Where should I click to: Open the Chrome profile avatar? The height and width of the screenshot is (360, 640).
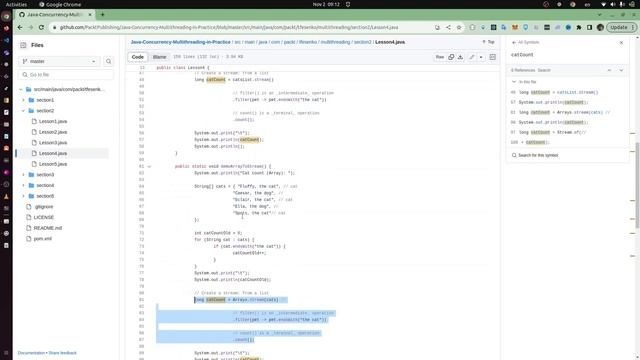[x=600, y=27]
